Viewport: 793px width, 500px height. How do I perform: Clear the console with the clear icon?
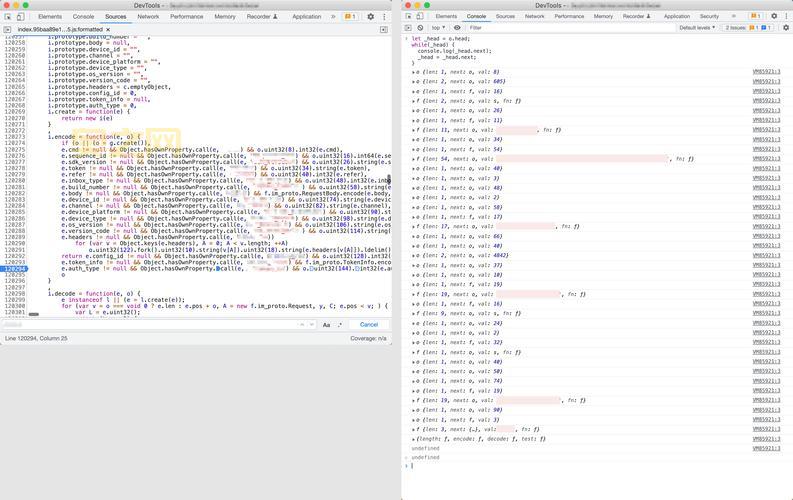pyautogui.click(x=421, y=28)
